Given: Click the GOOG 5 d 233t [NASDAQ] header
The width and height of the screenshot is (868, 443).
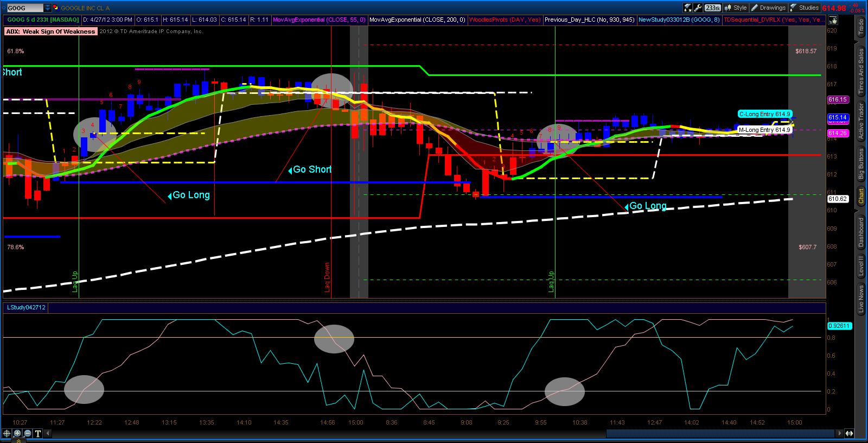Looking at the screenshot, I should point(42,20).
